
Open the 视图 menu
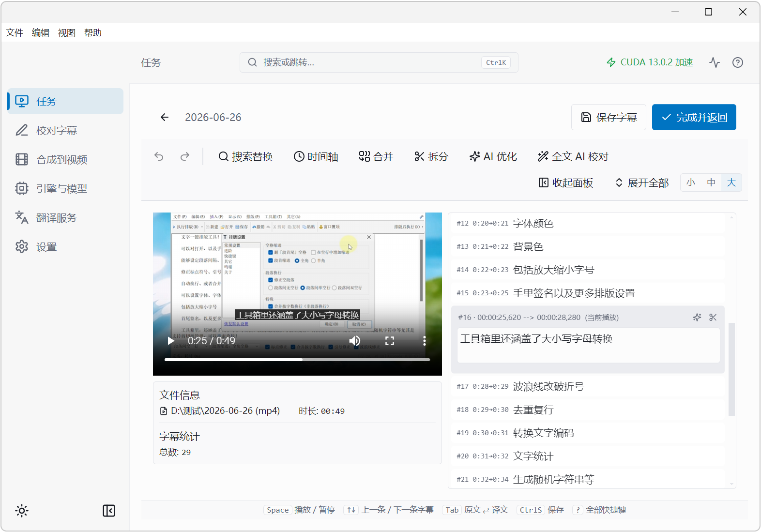[x=67, y=32]
